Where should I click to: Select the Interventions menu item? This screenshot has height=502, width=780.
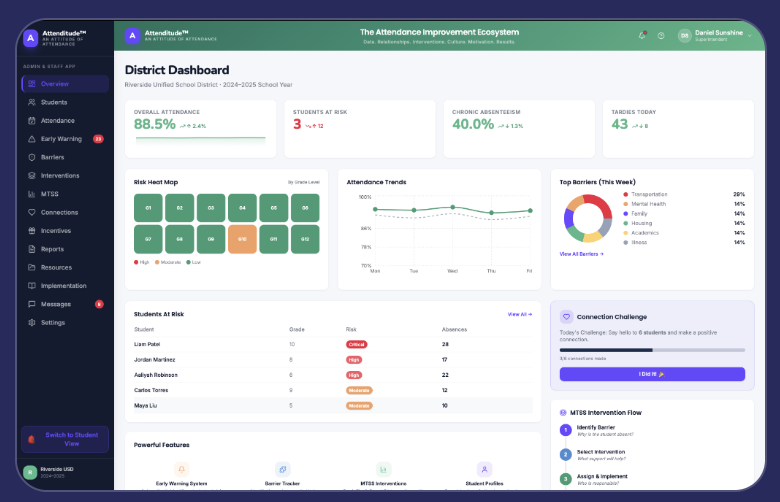click(65, 176)
